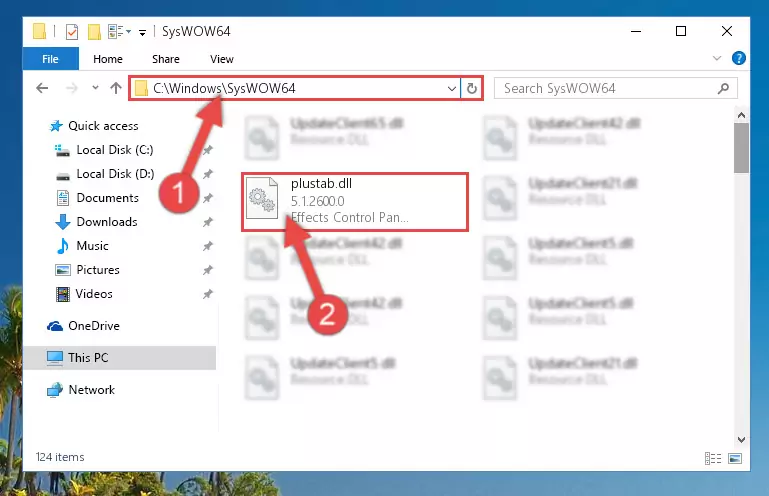Maximize the SysWOW64 window
The image size is (769, 496).
click(x=681, y=31)
